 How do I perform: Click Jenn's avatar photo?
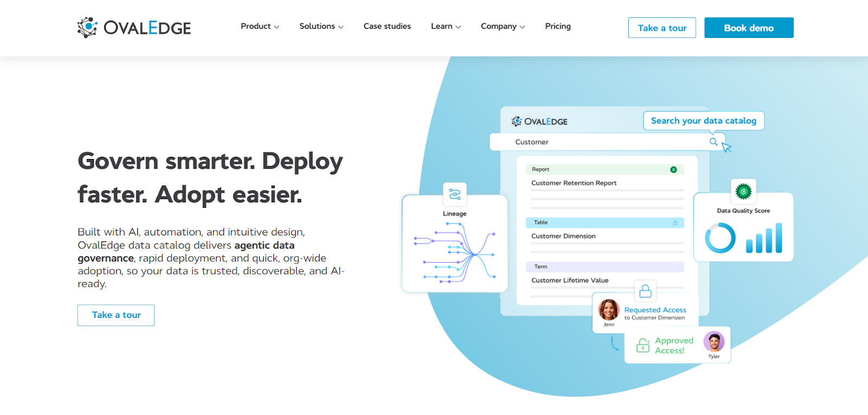609,310
